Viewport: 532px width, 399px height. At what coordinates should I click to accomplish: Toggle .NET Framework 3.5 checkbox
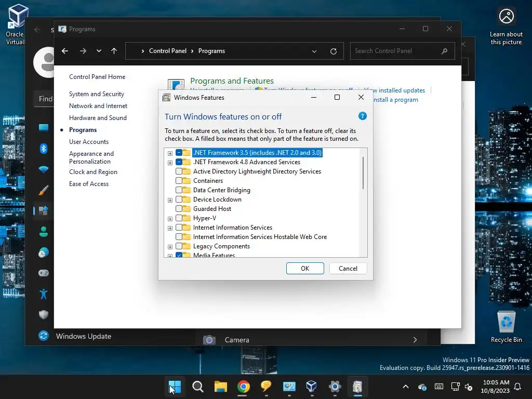click(x=179, y=153)
